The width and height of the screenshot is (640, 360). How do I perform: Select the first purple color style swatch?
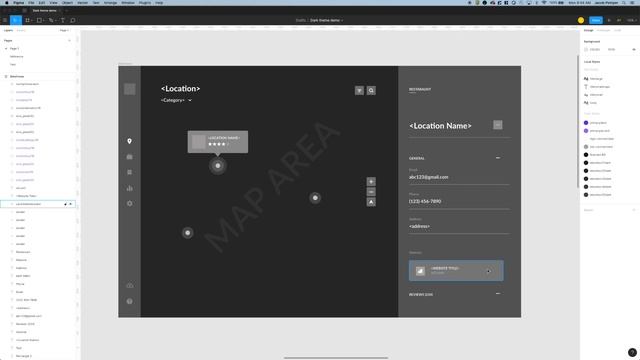(x=586, y=122)
